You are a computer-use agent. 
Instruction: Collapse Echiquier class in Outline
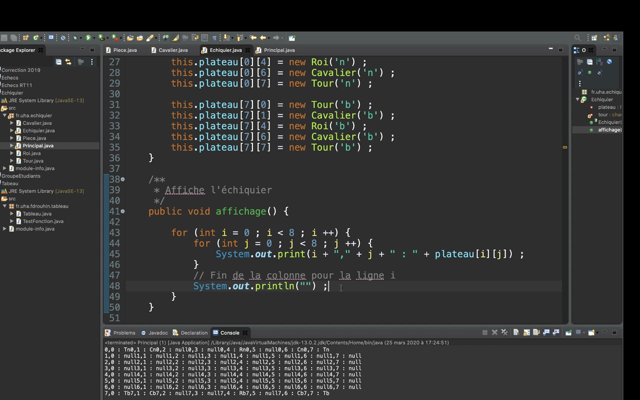pyautogui.click(x=579, y=100)
